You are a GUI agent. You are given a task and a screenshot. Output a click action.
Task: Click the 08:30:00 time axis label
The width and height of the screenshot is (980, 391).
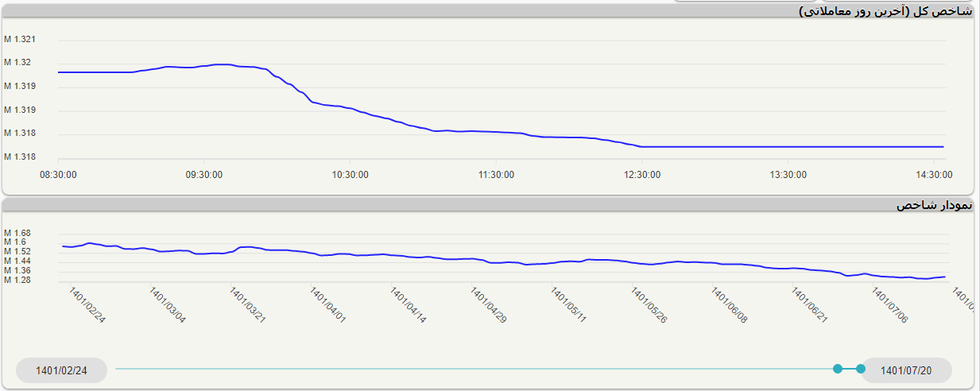click(x=60, y=175)
